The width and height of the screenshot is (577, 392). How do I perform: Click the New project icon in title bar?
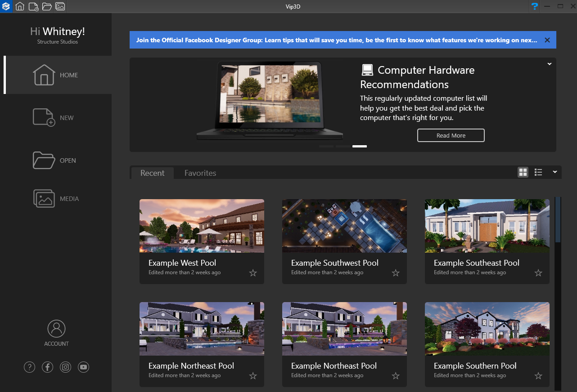click(x=33, y=6)
